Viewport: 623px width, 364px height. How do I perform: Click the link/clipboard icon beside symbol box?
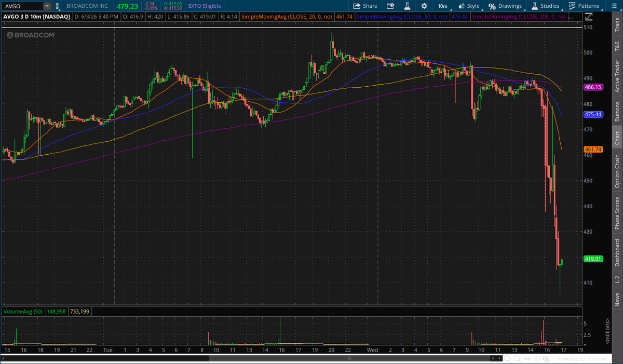click(57, 6)
